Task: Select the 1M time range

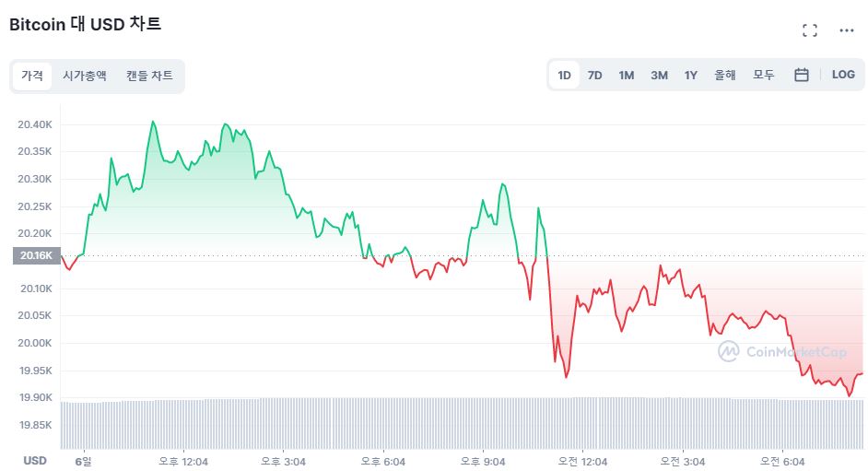Action: (x=627, y=75)
